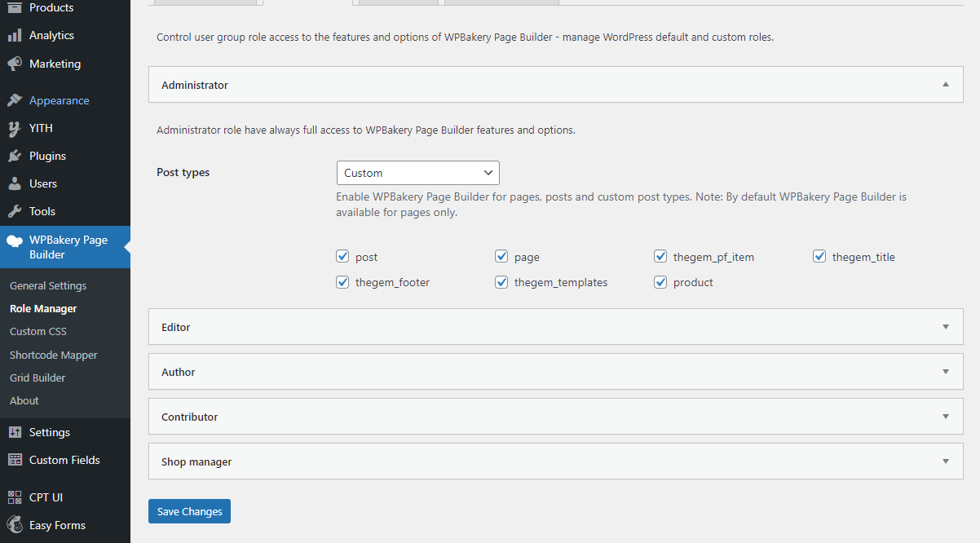The width and height of the screenshot is (980, 543).
Task: Click the Post types label
Action: [x=183, y=173]
